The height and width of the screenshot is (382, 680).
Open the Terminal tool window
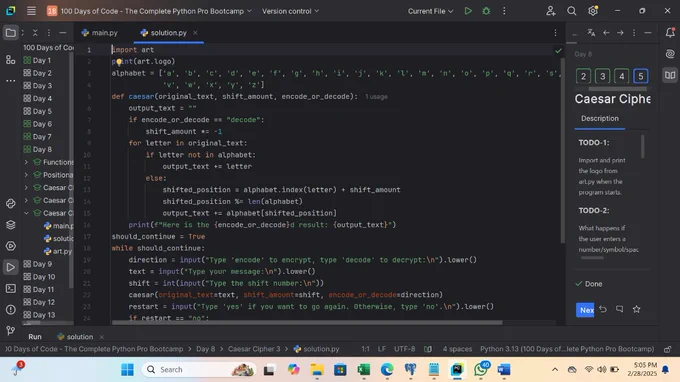[11, 288]
